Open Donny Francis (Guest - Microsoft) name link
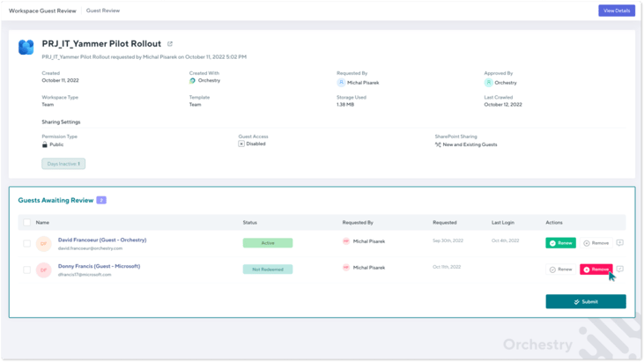This screenshot has width=644, height=362. (x=99, y=266)
